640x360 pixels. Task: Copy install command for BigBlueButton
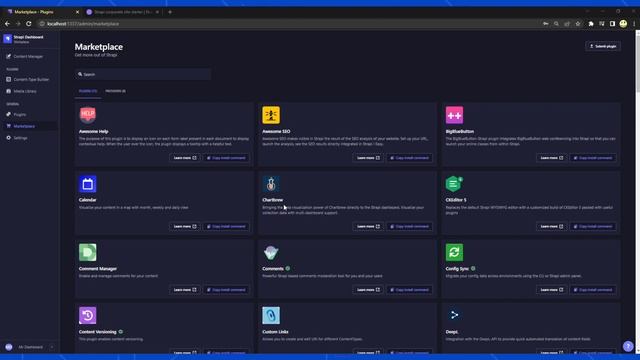(x=593, y=158)
